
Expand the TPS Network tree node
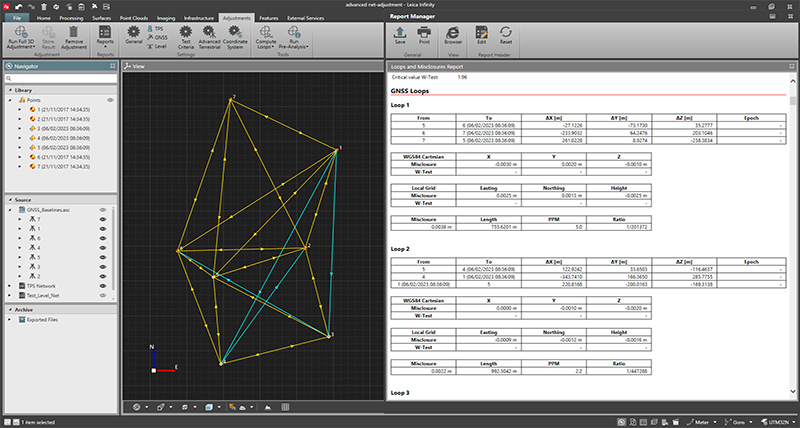[10, 286]
